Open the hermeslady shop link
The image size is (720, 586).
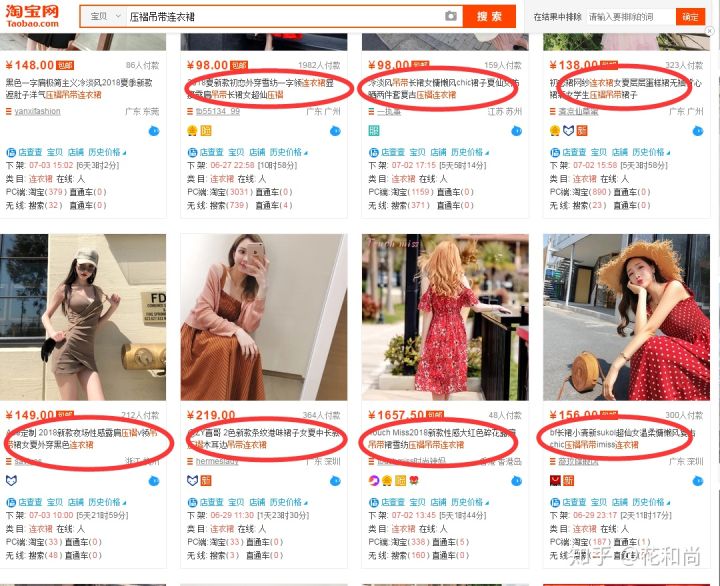(x=217, y=462)
